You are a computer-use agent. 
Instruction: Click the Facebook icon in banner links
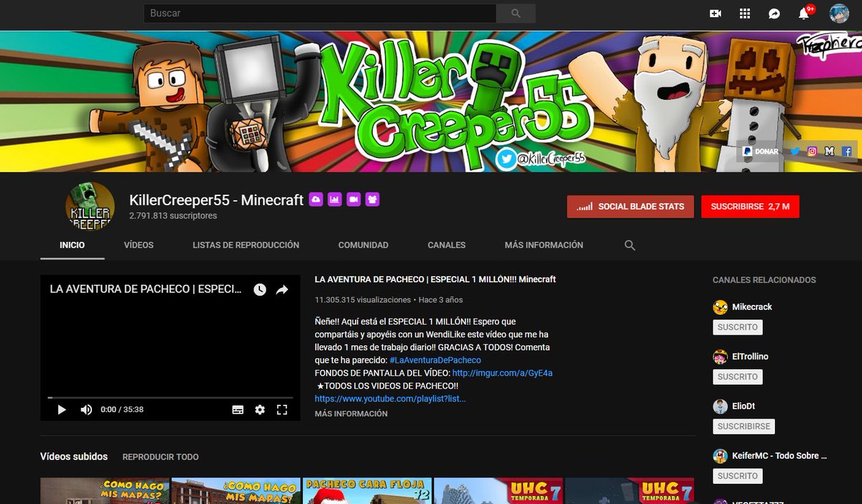pos(847,151)
